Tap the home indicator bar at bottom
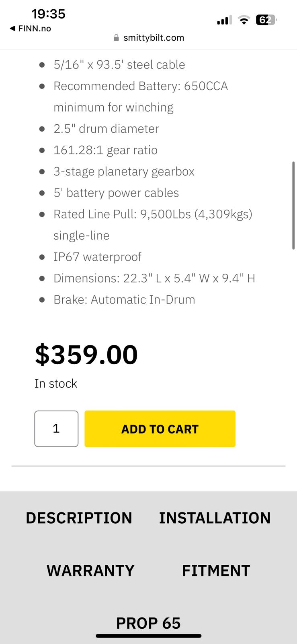The width and height of the screenshot is (297, 644). pos(148,636)
